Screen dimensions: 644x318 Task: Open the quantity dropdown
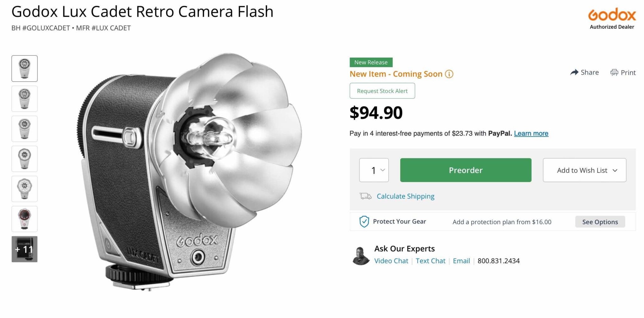click(x=374, y=170)
